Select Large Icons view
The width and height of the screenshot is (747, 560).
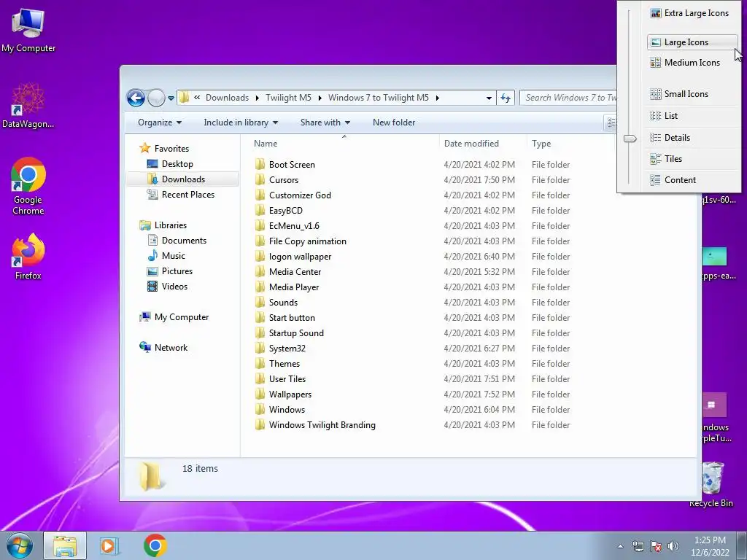(x=692, y=42)
